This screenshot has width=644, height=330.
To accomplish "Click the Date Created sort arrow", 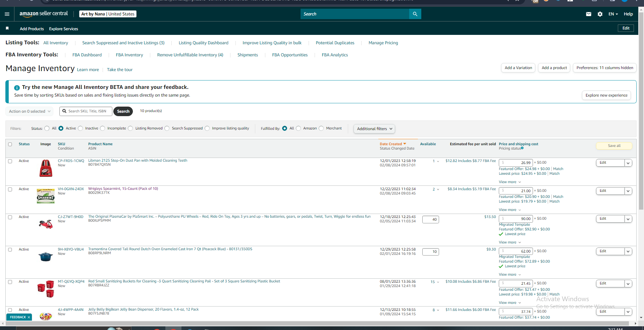I will tap(405, 144).
